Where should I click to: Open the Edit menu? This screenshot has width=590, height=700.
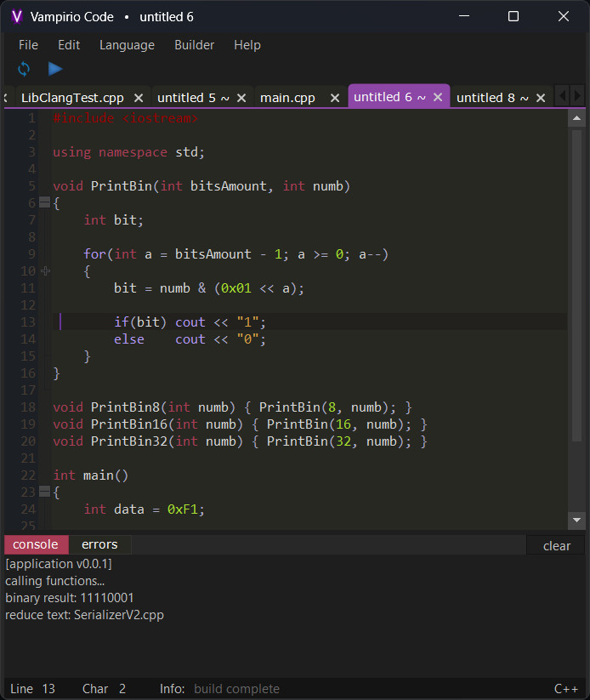tap(69, 45)
